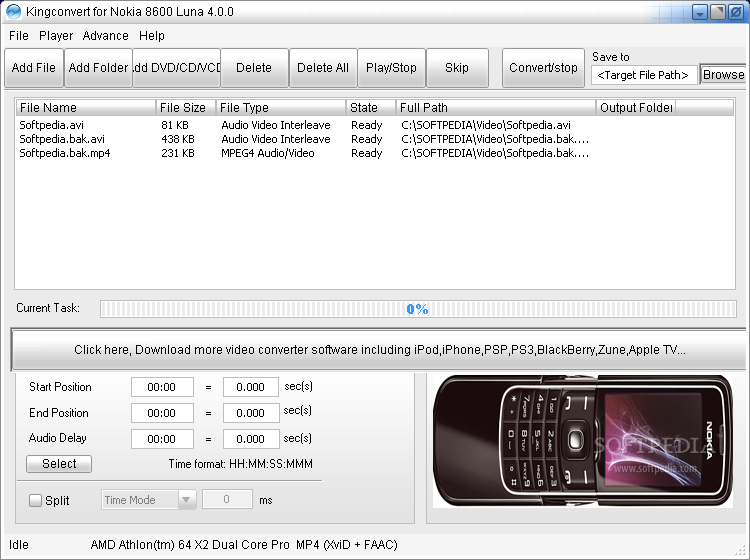750x560 pixels.
Task: Click the Delete button
Action: [x=254, y=68]
